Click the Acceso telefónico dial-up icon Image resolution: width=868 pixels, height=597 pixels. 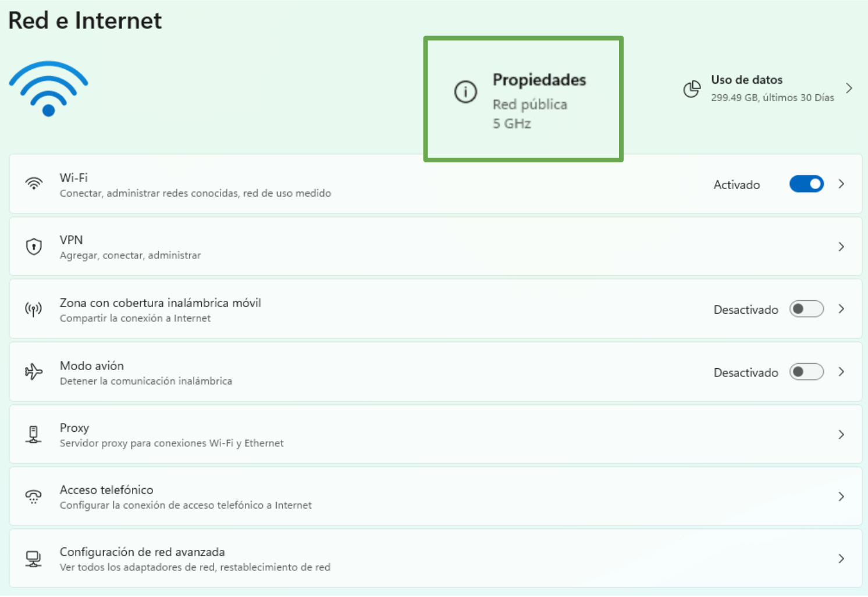34,496
